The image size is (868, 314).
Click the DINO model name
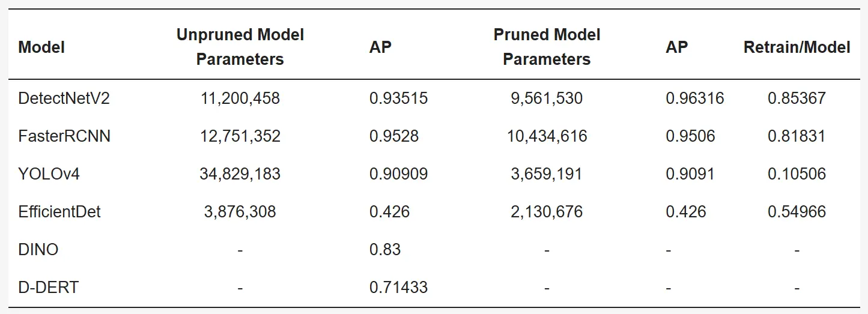pyautogui.click(x=38, y=249)
